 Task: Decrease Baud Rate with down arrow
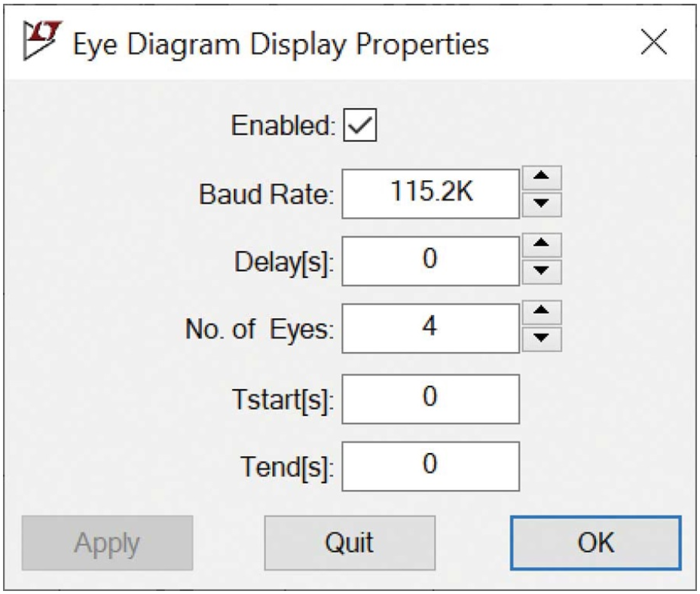click(542, 205)
